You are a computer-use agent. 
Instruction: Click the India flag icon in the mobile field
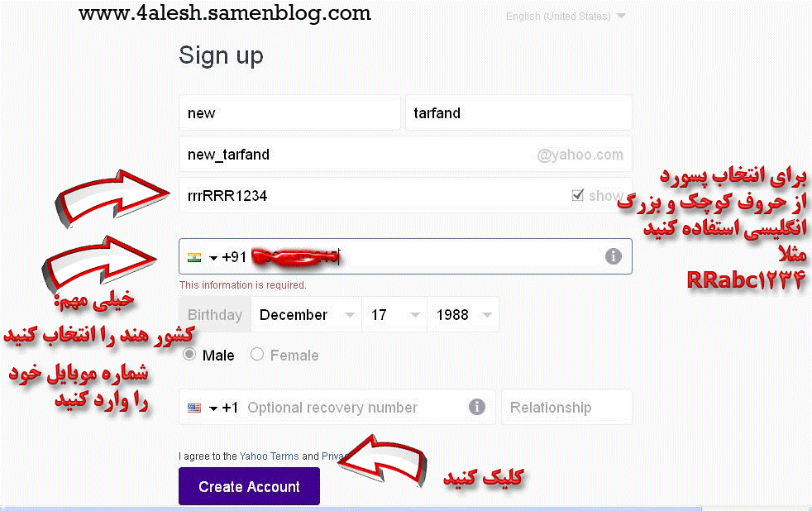(194, 257)
